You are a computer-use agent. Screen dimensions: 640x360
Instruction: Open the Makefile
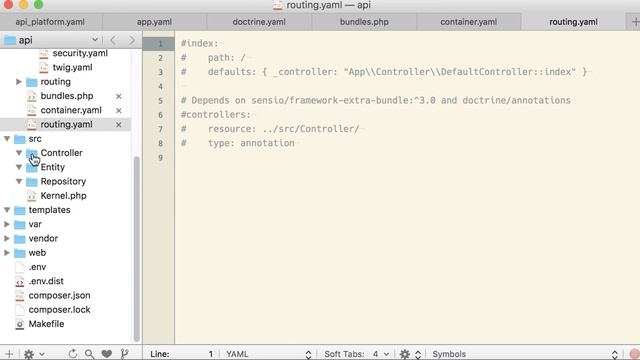(46, 324)
